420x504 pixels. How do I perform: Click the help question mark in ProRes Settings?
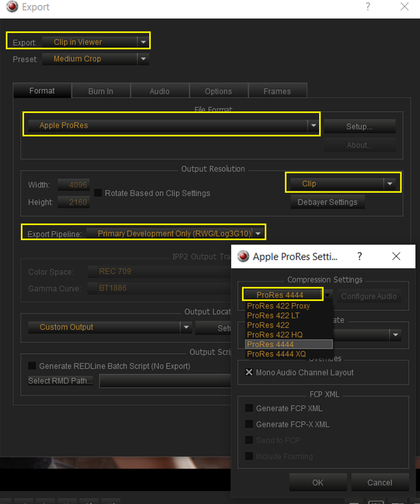point(360,256)
